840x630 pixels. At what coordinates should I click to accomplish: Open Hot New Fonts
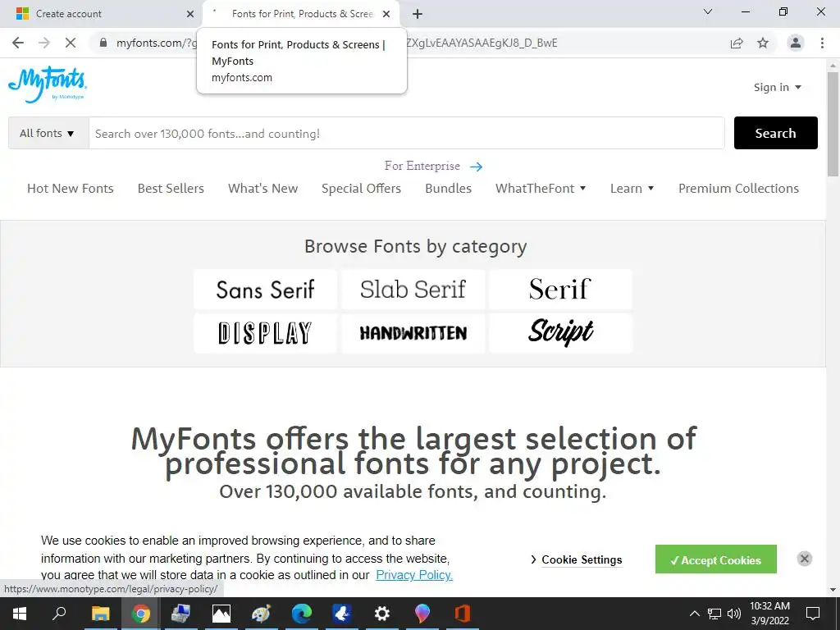[71, 189]
